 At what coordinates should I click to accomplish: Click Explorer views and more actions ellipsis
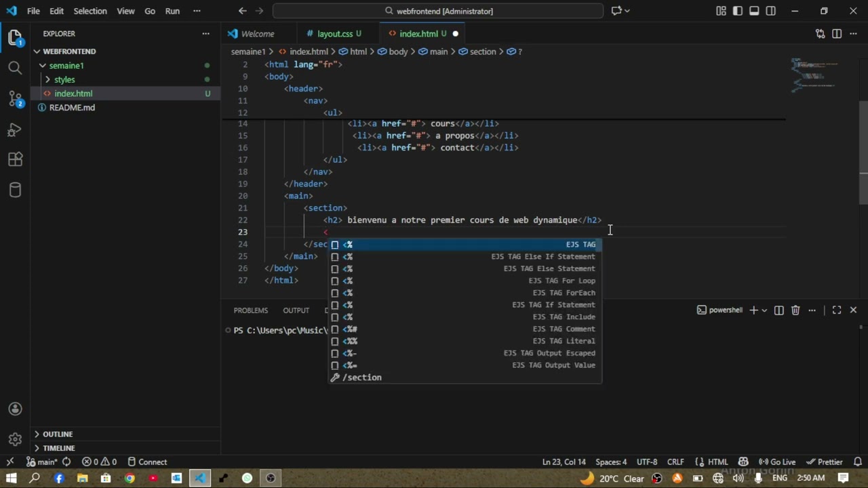point(205,33)
